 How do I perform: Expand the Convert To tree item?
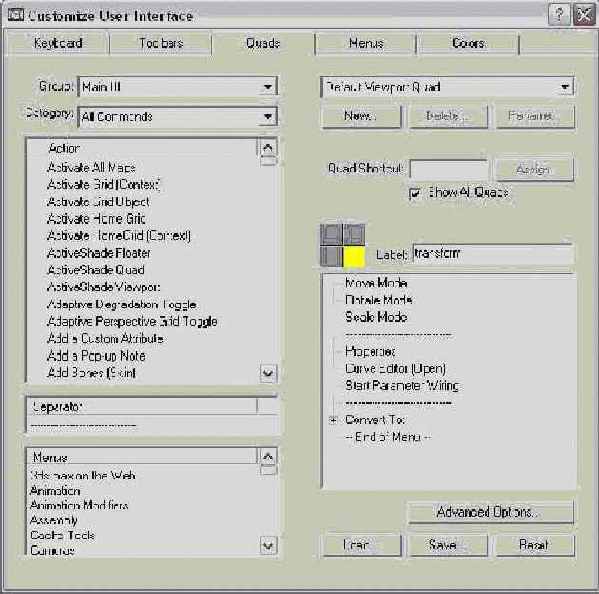pos(333,420)
